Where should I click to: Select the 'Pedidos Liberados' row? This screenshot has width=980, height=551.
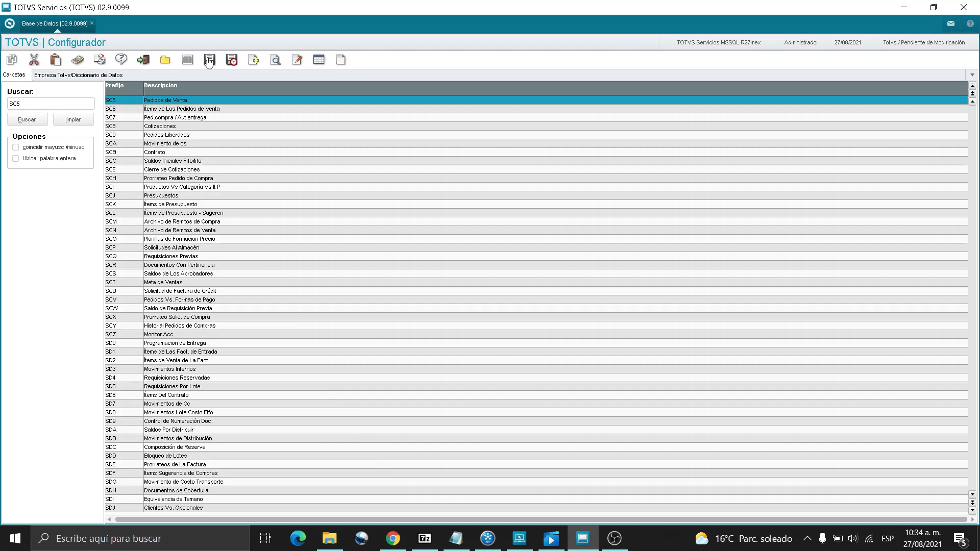pos(536,135)
